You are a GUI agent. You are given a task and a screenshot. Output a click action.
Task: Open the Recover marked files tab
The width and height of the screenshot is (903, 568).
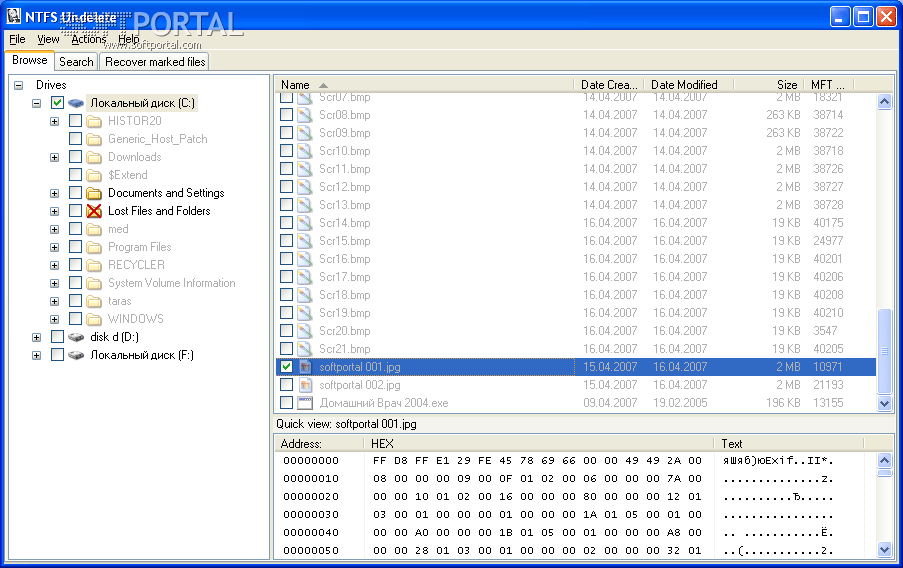tap(155, 62)
